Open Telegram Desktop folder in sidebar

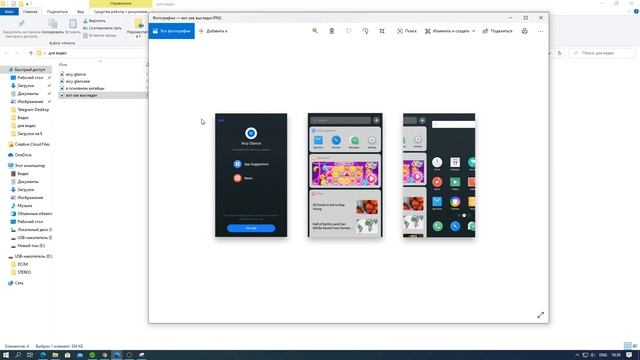click(x=33, y=110)
